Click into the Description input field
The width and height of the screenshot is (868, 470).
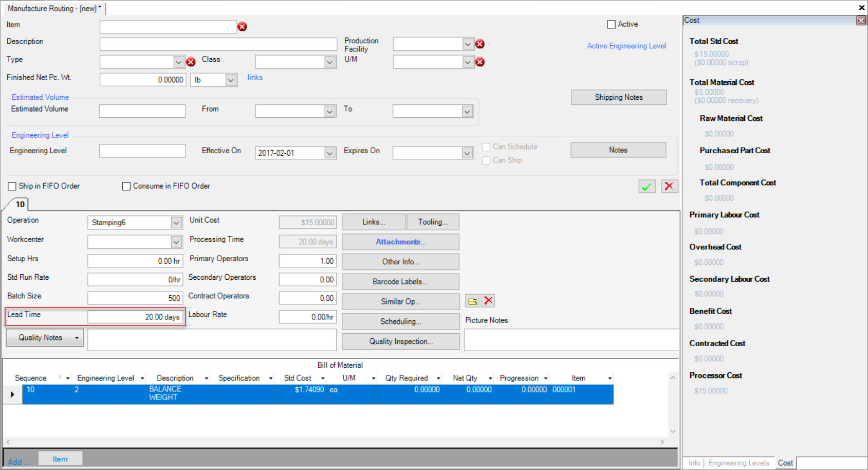[218, 44]
